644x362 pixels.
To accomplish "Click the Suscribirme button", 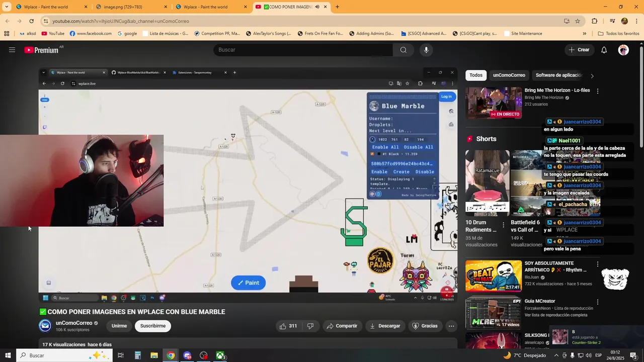I will 153,326.
